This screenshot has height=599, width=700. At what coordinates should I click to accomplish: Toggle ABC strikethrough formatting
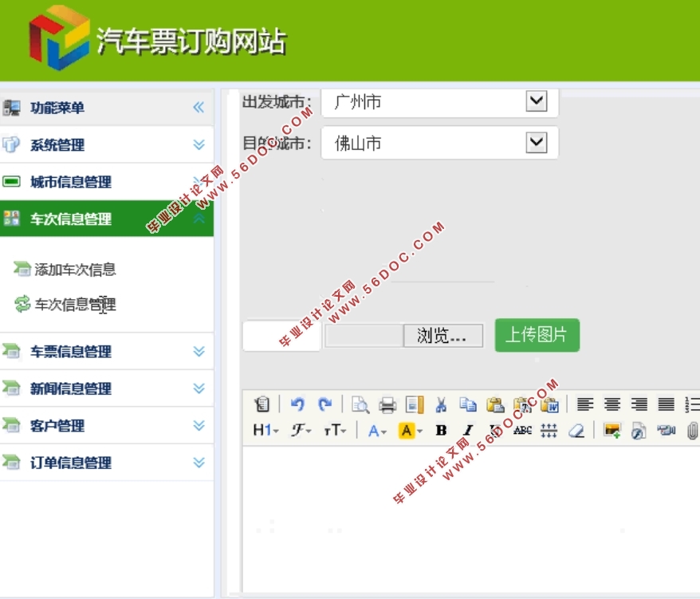pos(522,430)
